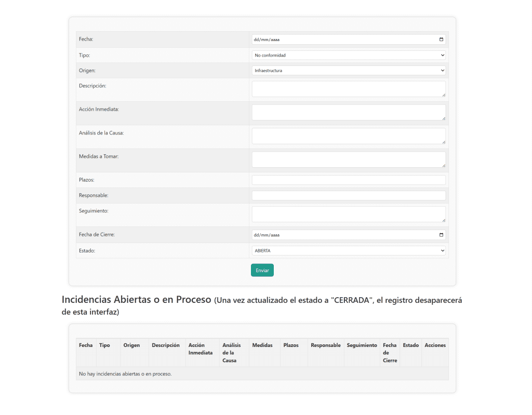Click the Fecha de Cierre table column header
Image resolution: width=532 pixels, height=415 pixels.
[x=390, y=353]
